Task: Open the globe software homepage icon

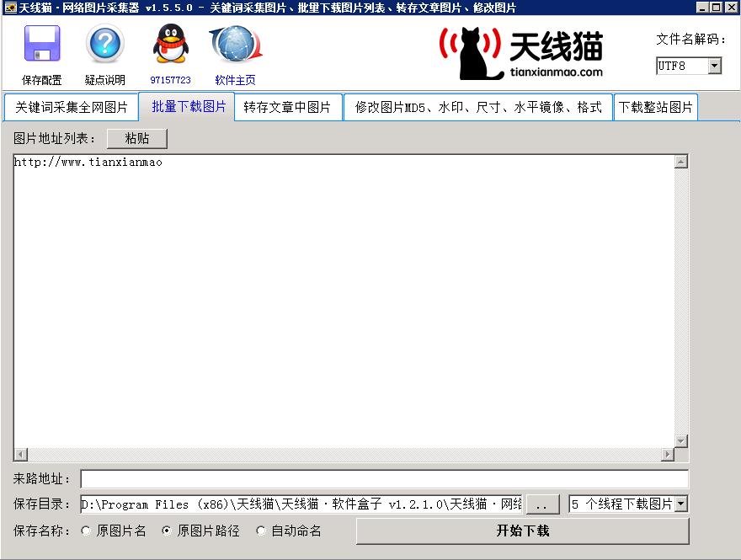Action: click(x=236, y=44)
